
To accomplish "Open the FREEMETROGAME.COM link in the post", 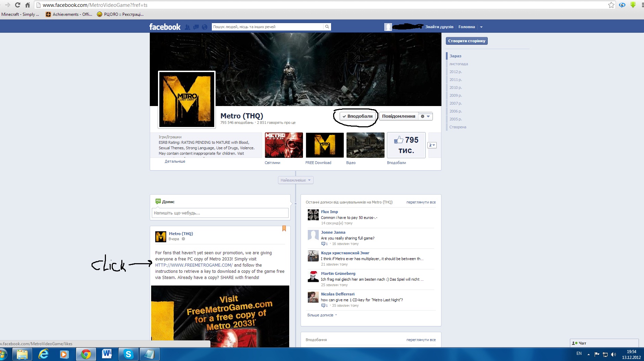I will coord(194,265).
